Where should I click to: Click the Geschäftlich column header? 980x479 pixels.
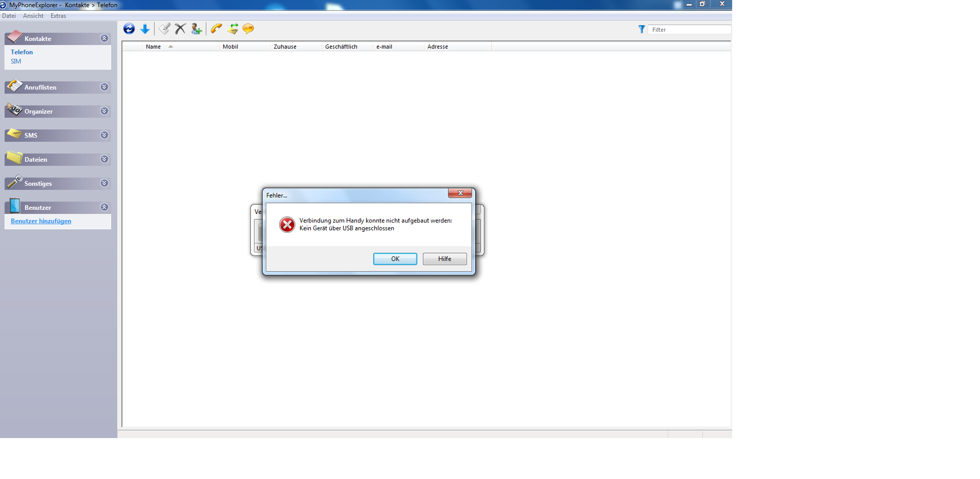[347, 47]
